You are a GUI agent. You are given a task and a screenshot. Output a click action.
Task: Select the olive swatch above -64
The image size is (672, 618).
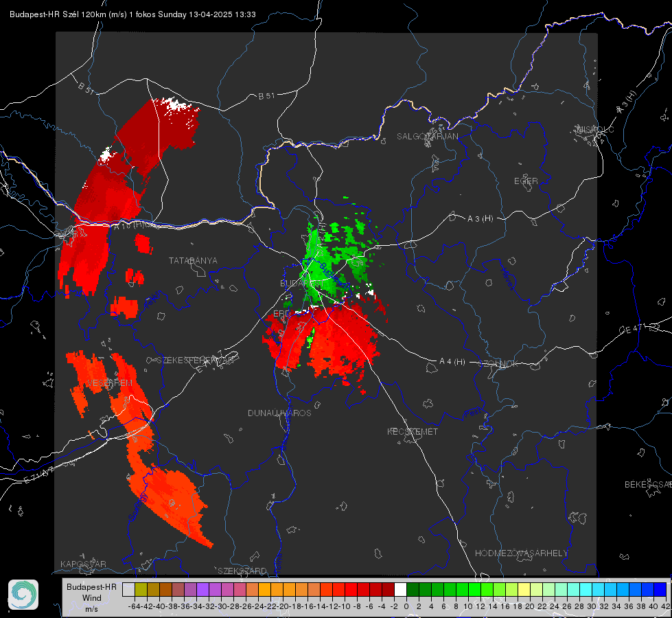(141, 589)
